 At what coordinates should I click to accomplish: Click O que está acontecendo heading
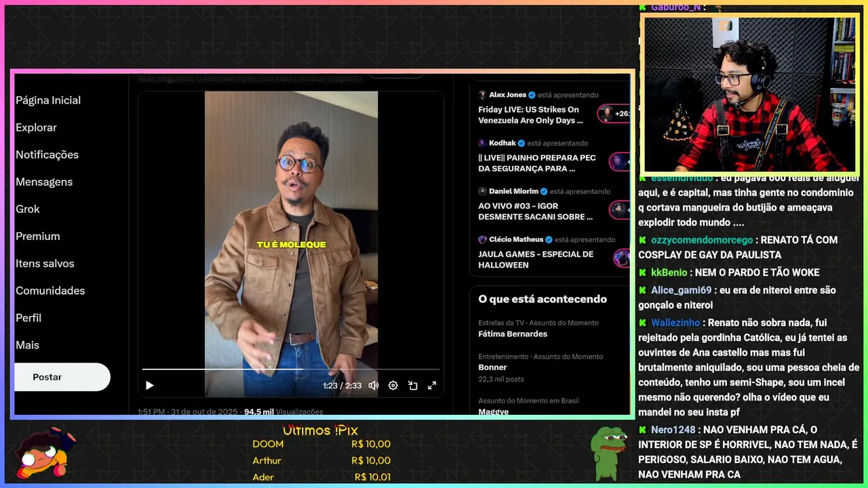pos(542,299)
